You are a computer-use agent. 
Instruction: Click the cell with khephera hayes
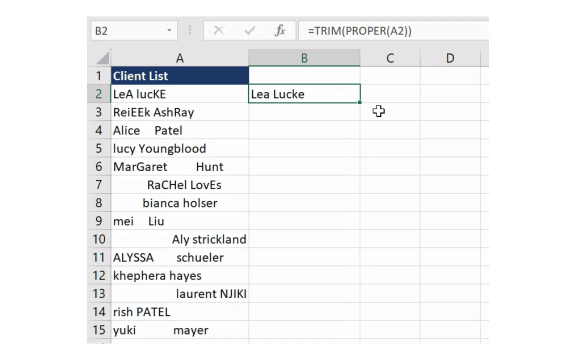tap(180, 276)
